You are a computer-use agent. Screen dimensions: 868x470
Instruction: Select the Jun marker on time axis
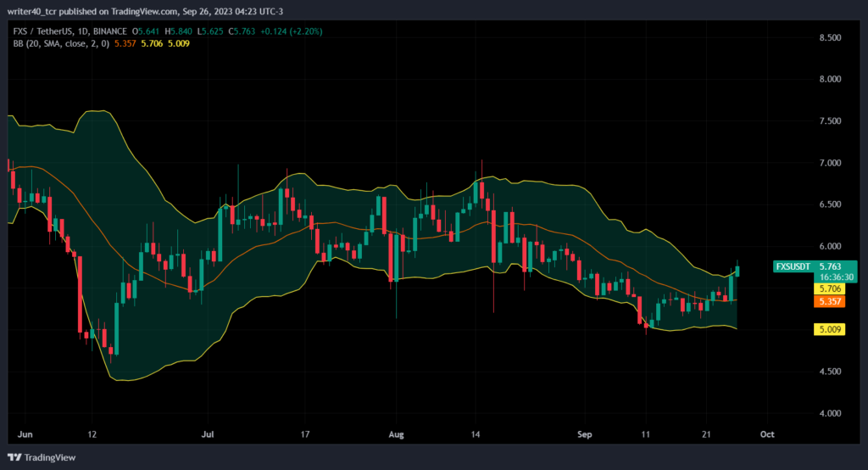[25, 434]
